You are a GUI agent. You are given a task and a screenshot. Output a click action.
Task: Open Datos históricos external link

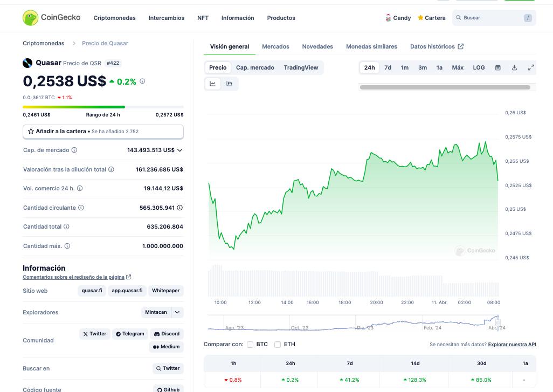[x=437, y=46]
